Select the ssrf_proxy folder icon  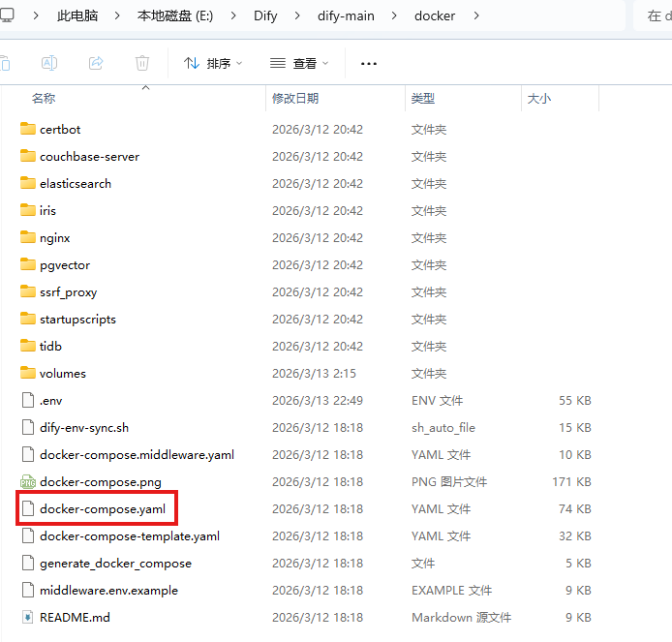[28, 291]
